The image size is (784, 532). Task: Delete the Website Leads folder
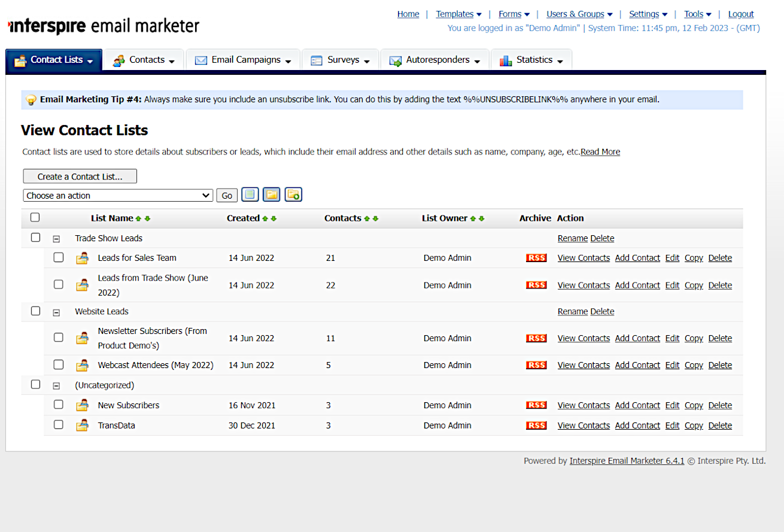[x=602, y=311]
